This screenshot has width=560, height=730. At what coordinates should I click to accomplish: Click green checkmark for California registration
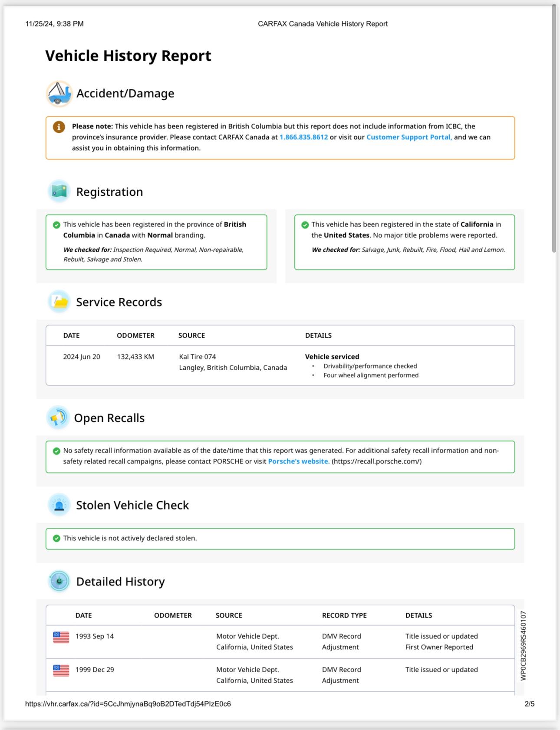(305, 225)
